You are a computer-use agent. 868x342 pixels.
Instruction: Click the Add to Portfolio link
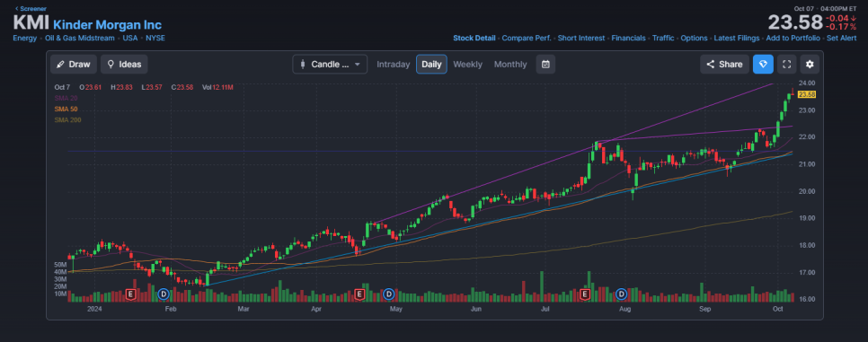793,39
